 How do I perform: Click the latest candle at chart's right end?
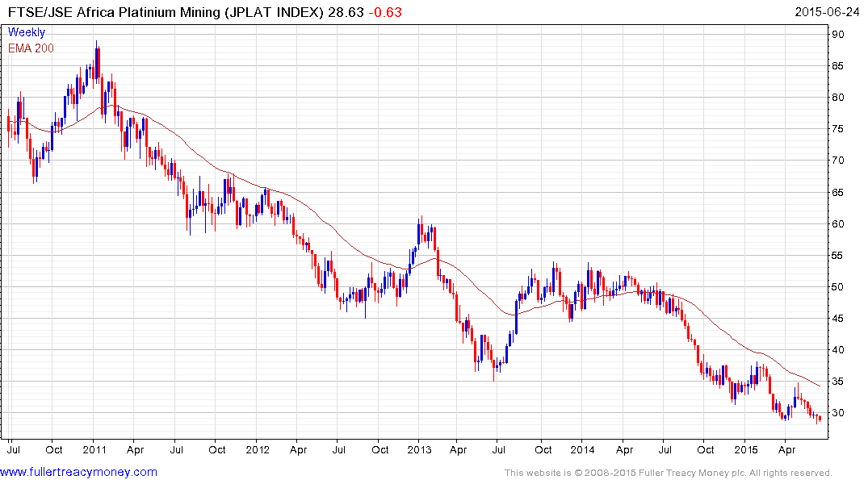coord(820,418)
